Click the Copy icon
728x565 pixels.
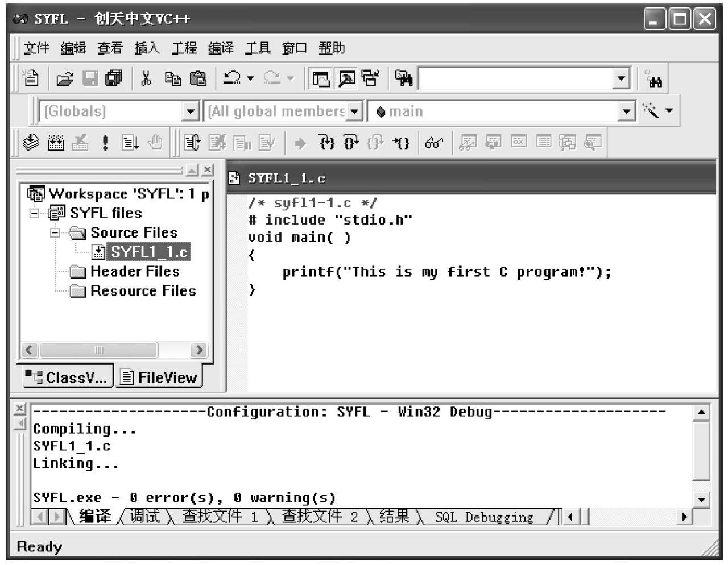click(172, 78)
